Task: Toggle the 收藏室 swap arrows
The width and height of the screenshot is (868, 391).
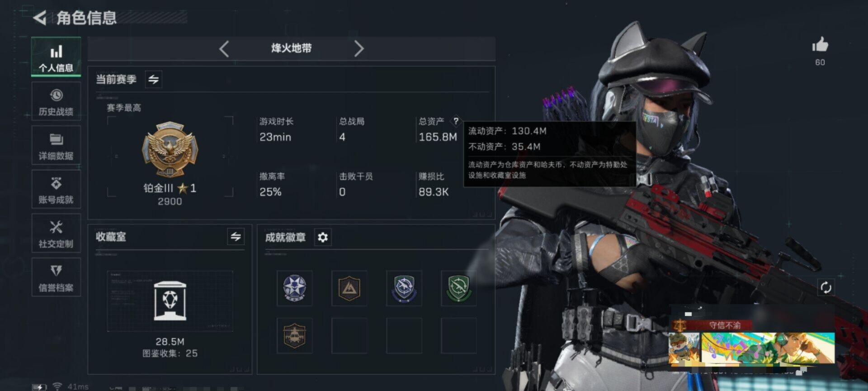Action: [236, 237]
